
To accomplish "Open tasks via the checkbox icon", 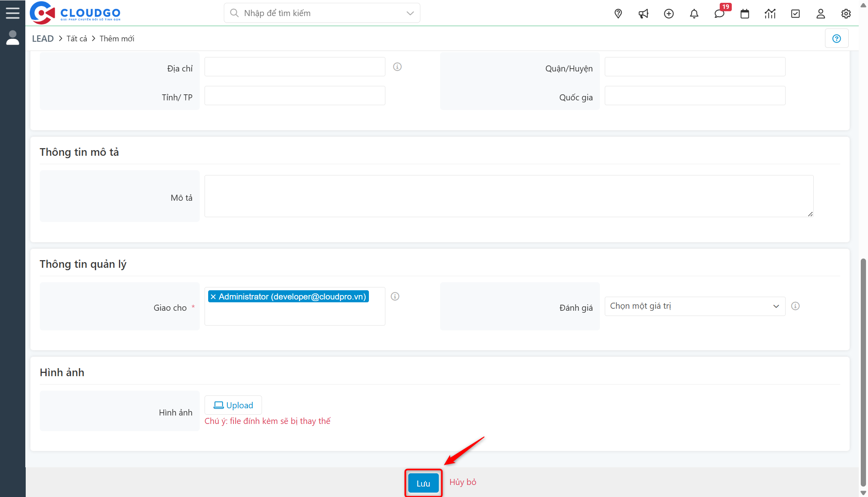I will tap(795, 13).
